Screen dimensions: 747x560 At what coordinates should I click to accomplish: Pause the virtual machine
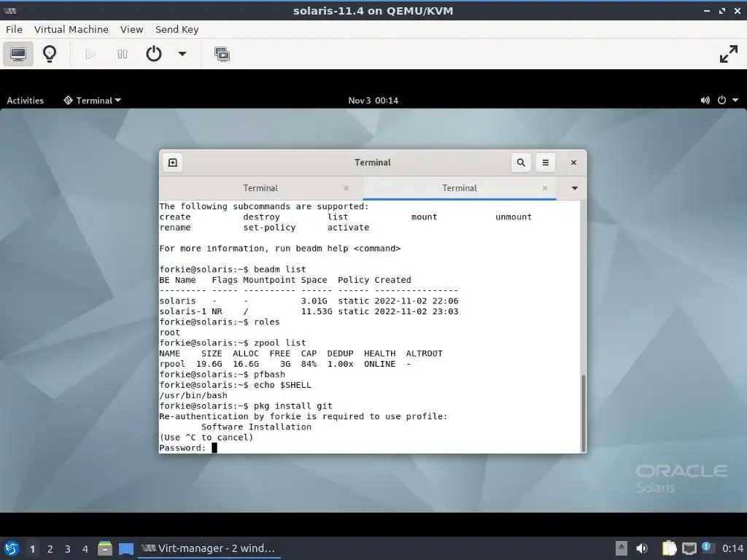(x=123, y=54)
